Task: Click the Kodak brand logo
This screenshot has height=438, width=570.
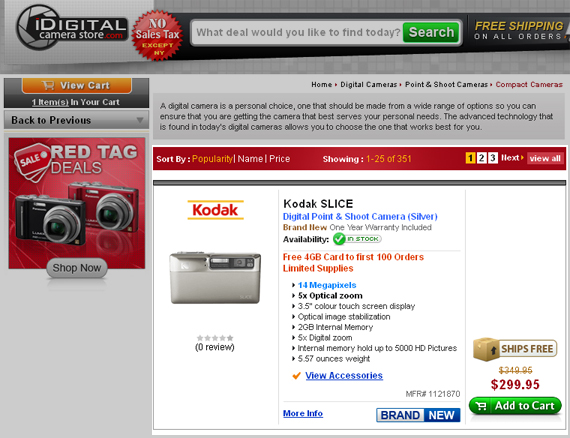Action: pos(216,210)
